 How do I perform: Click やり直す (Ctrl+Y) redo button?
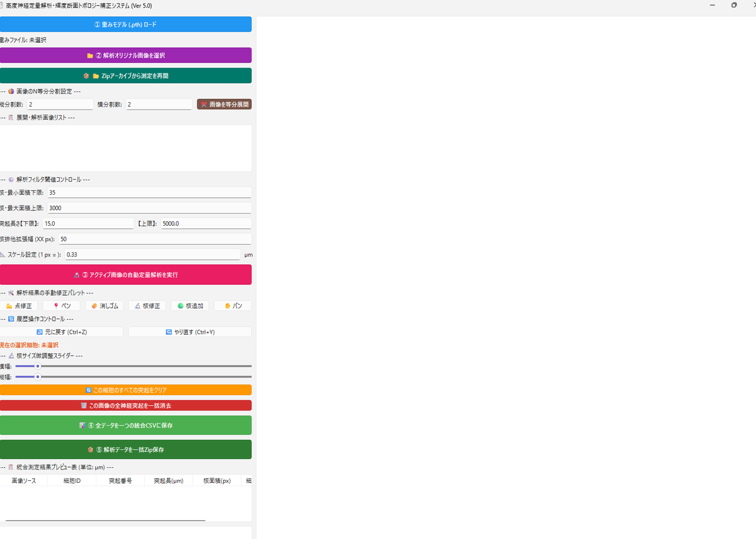pos(190,332)
